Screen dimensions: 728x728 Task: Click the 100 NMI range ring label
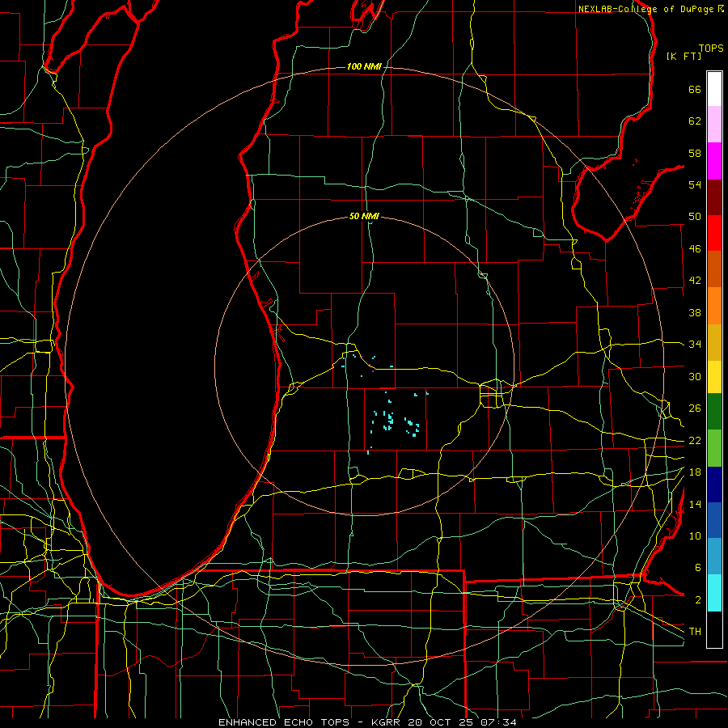click(364, 67)
